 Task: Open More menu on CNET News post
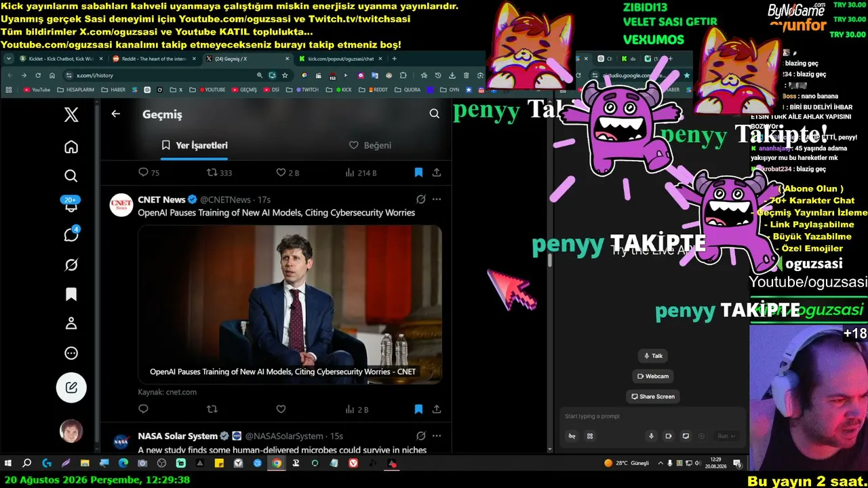coord(437,199)
